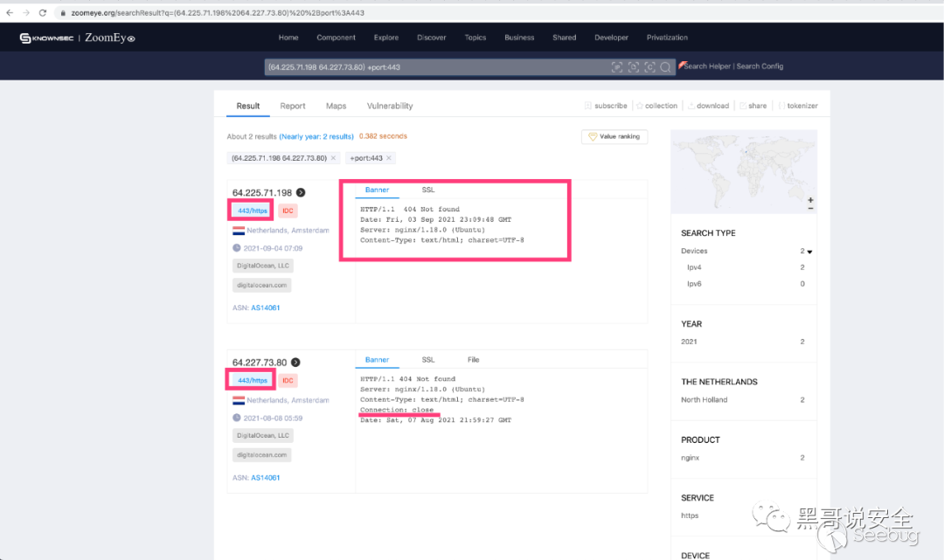944x560 pixels.
Task: Open the Developer menu
Action: 611,38
